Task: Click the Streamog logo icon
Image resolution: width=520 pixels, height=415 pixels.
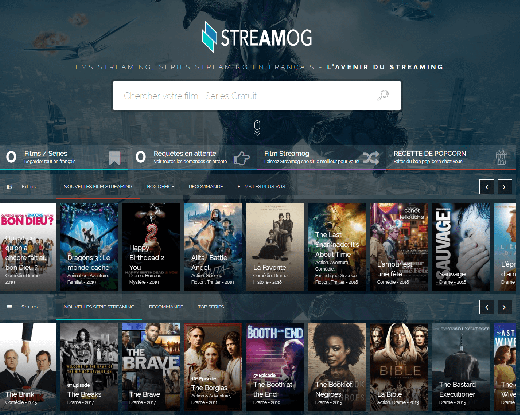Action: coord(209,37)
